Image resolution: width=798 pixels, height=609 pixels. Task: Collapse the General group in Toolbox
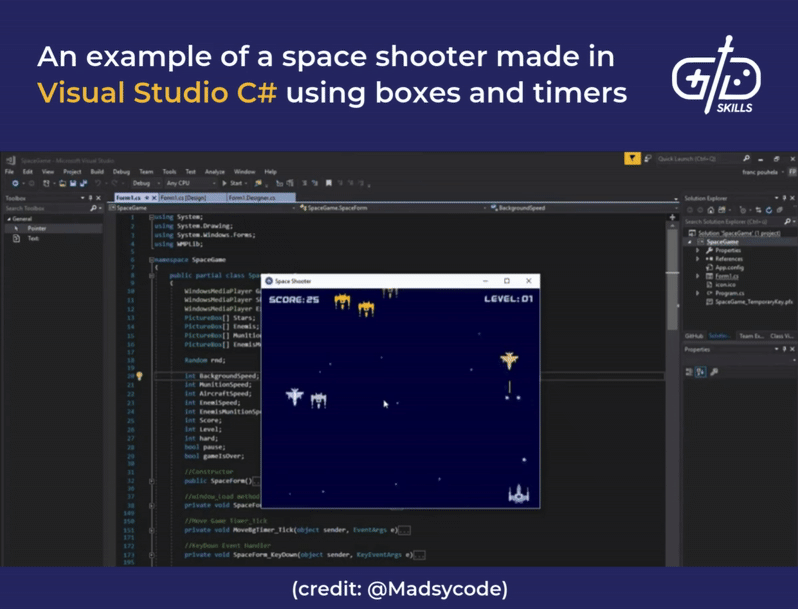tap(9, 219)
